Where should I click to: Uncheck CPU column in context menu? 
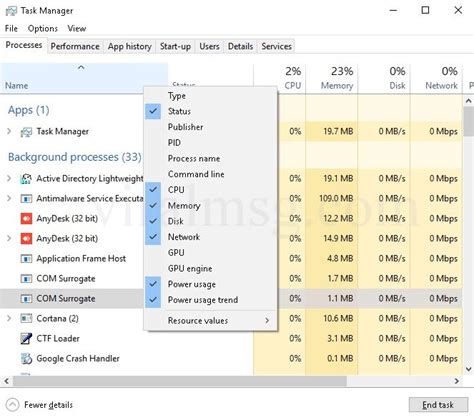(x=211, y=190)
